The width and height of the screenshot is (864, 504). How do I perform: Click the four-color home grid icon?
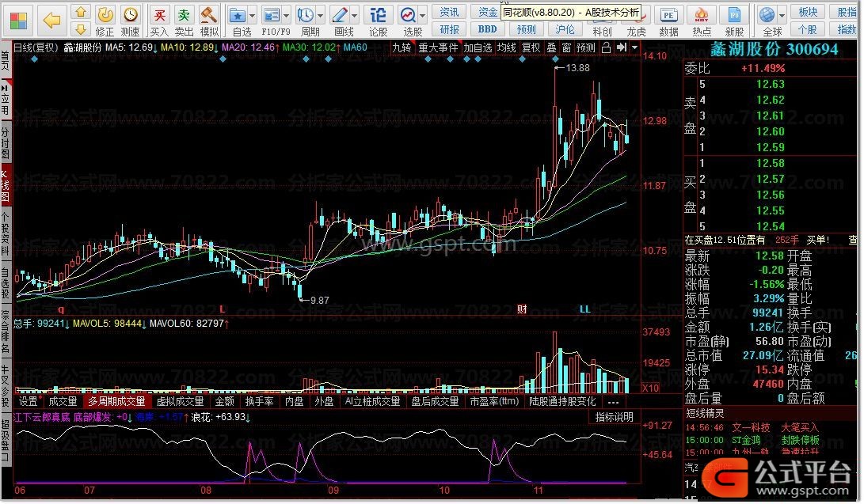point(18,21)
